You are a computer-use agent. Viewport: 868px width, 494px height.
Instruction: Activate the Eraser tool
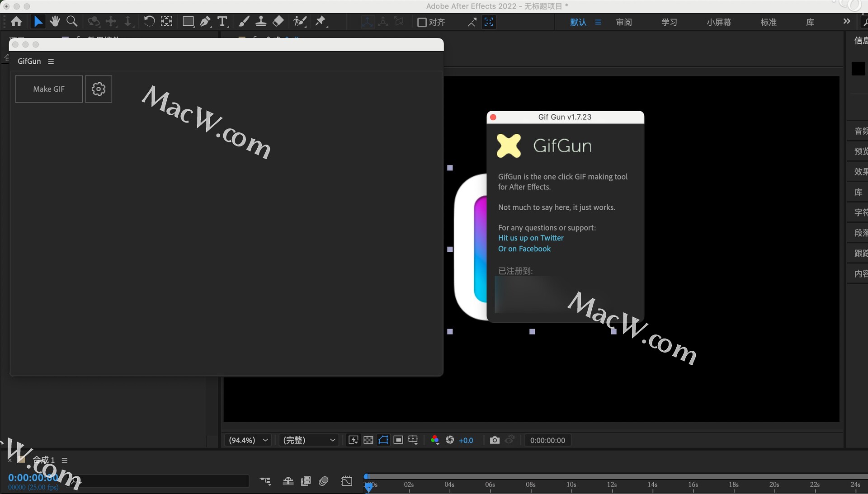[x=278, y=21]
